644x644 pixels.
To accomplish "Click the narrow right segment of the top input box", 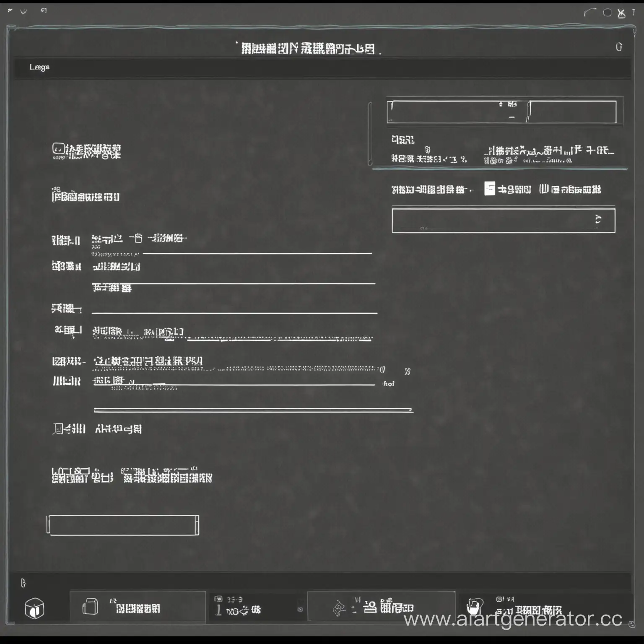I will (x=573, y=112).
